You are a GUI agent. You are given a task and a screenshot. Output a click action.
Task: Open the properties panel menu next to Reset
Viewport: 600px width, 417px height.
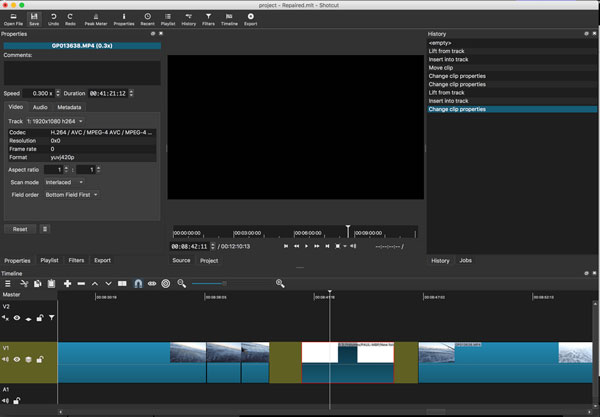click(45, 229)
